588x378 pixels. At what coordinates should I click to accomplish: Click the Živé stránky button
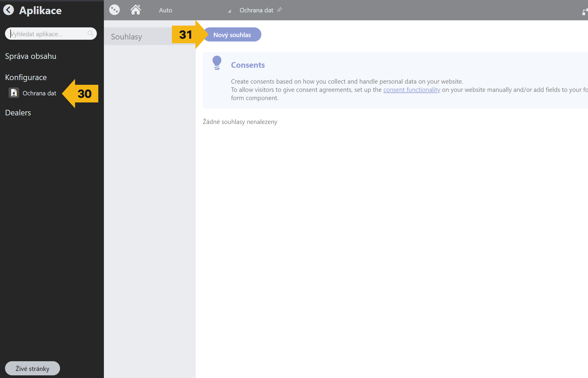pos(32,369)
